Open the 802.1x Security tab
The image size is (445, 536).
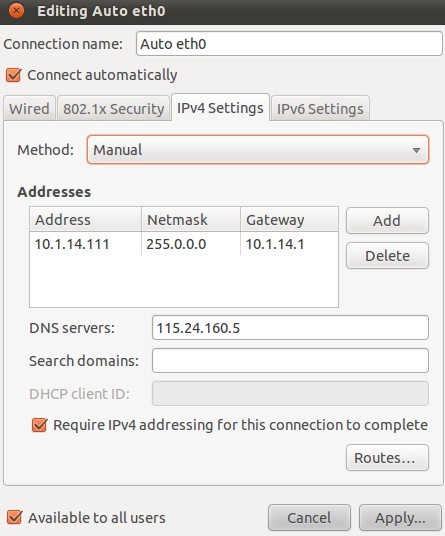113,109
